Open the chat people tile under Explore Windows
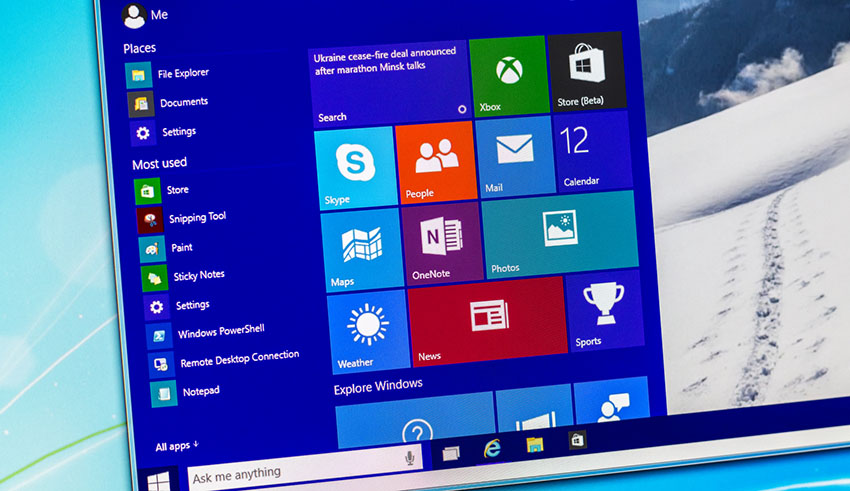This screenshot has width=850, height=491. click(x=612, y=400)
